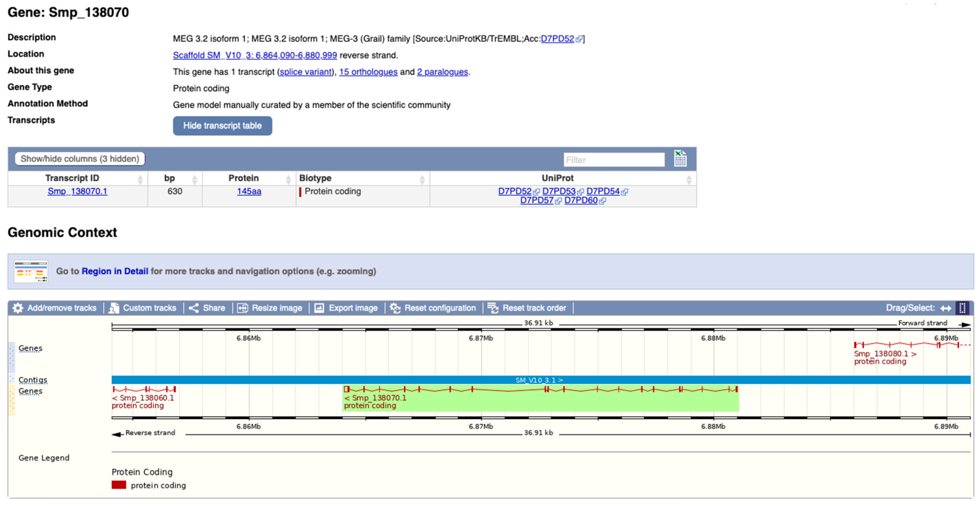
Task: Click the Reset configuration icon
Action: click(395, 308)
